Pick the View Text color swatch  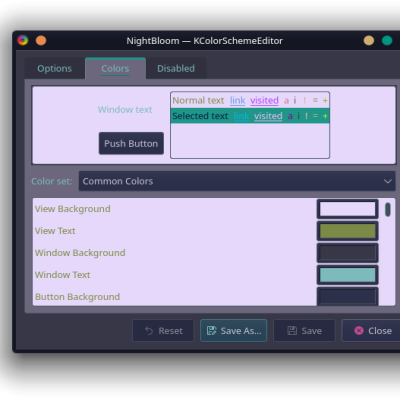coord(347,231)
